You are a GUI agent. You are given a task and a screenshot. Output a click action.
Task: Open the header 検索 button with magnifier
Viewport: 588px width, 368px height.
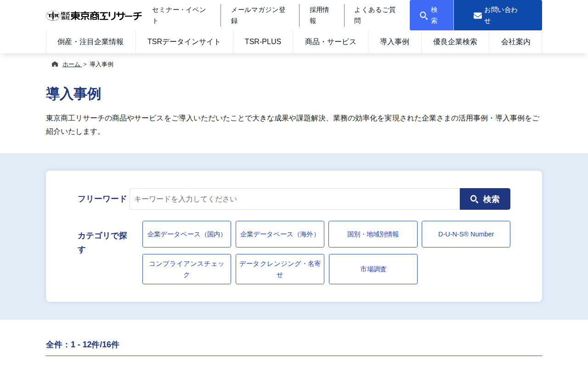431,15
